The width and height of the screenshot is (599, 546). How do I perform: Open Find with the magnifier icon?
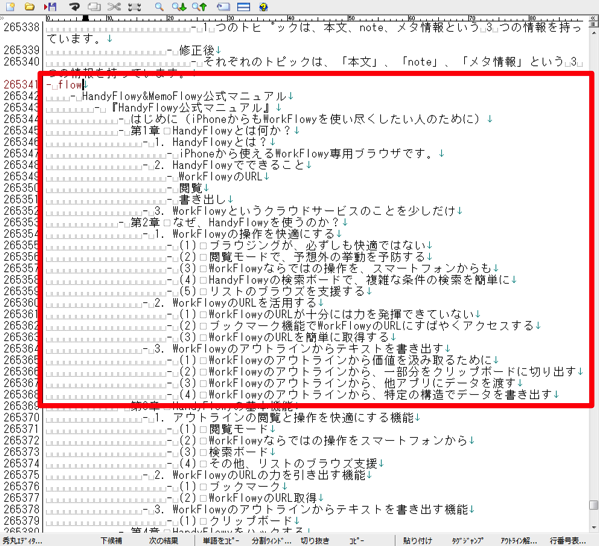pos(159,6)
